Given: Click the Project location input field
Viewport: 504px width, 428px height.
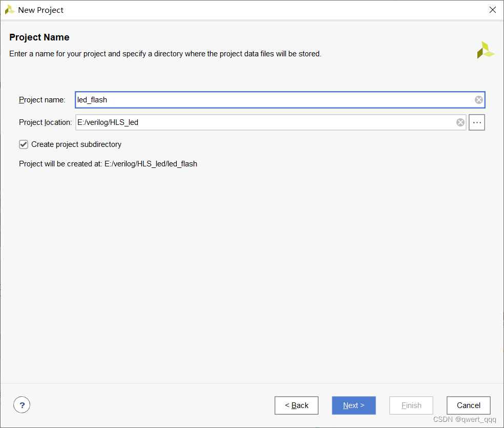Looking at the screenshot, I should pos(270,122).
